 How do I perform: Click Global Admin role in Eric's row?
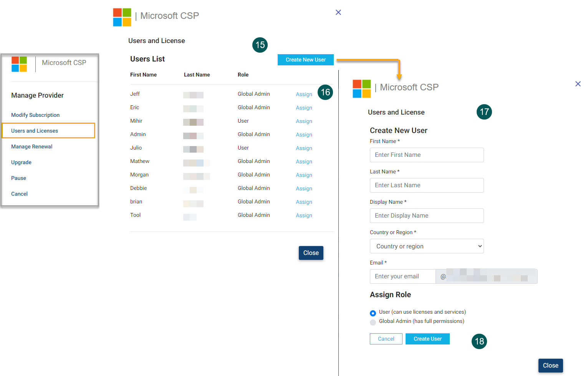click(x=253, y=107)
